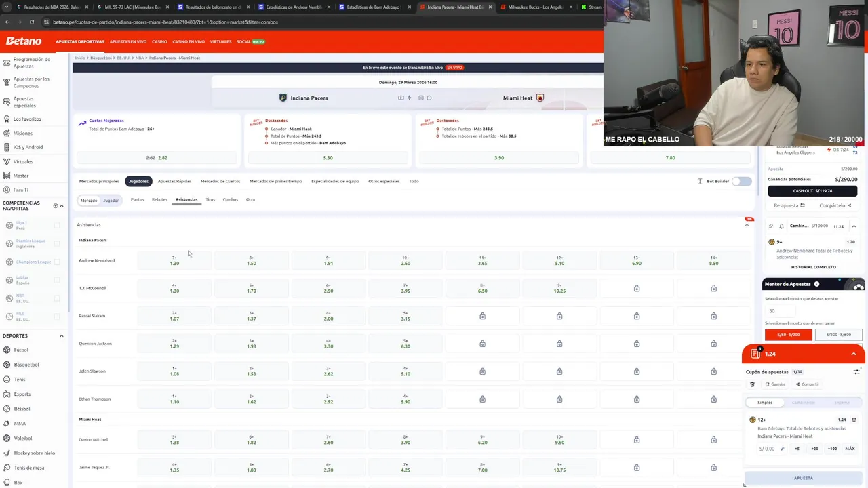The width and height of the screenshot is (868, 488).
Task: Collapse the combined bet history entry
Action: (x=854, y=226)
